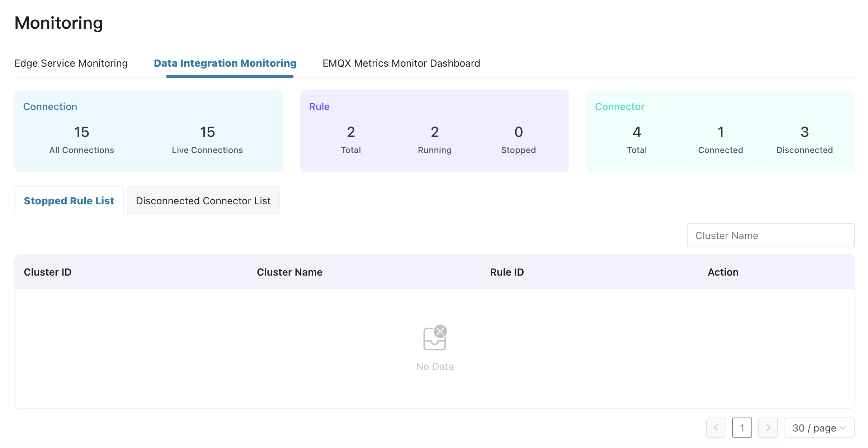This screenshot has height=448, width=868.
Task: Focus the Cluster Name search field
Action: tap(770, 235)
